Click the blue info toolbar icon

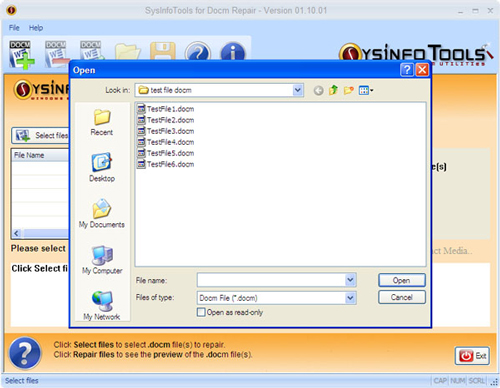click(233, 51)
